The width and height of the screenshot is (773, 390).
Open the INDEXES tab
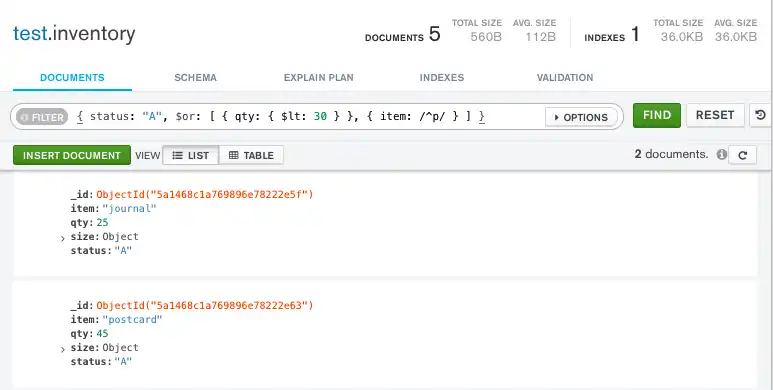click(442, 78)
